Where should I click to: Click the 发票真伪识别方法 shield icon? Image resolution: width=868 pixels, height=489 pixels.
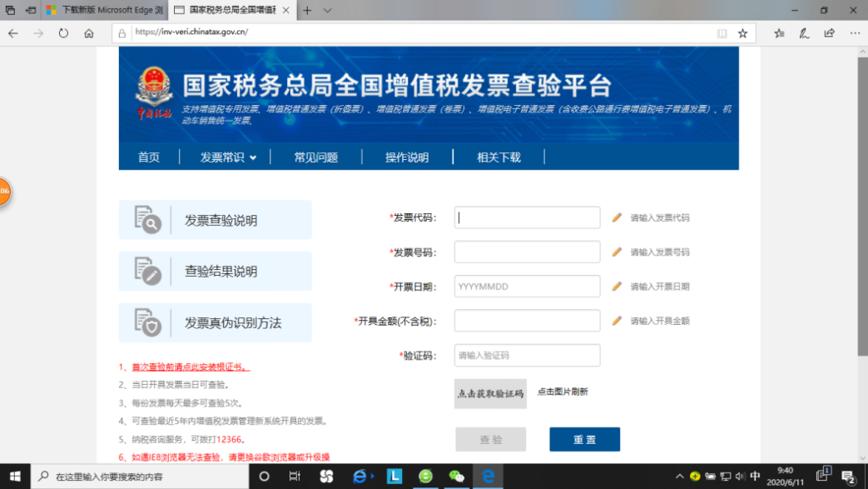(x=147, y=322)
